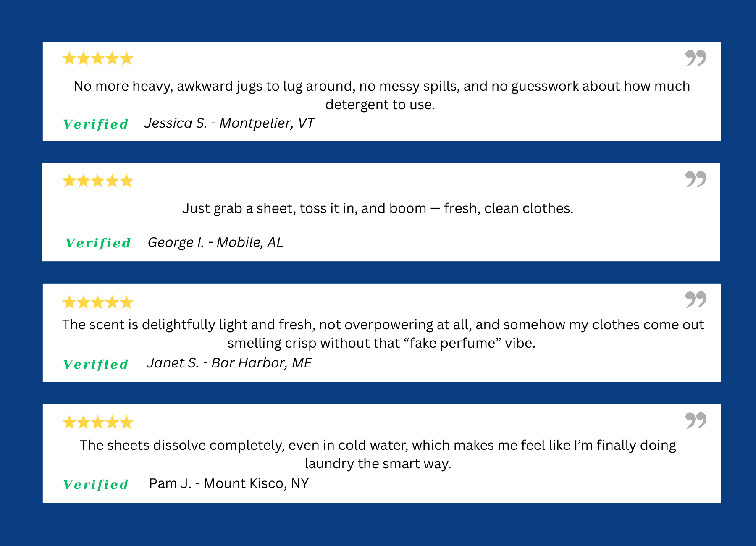The image size is (756, 546).
Task: Click the Verified badge beside Janet S.
Action: (x=96, y=365)
